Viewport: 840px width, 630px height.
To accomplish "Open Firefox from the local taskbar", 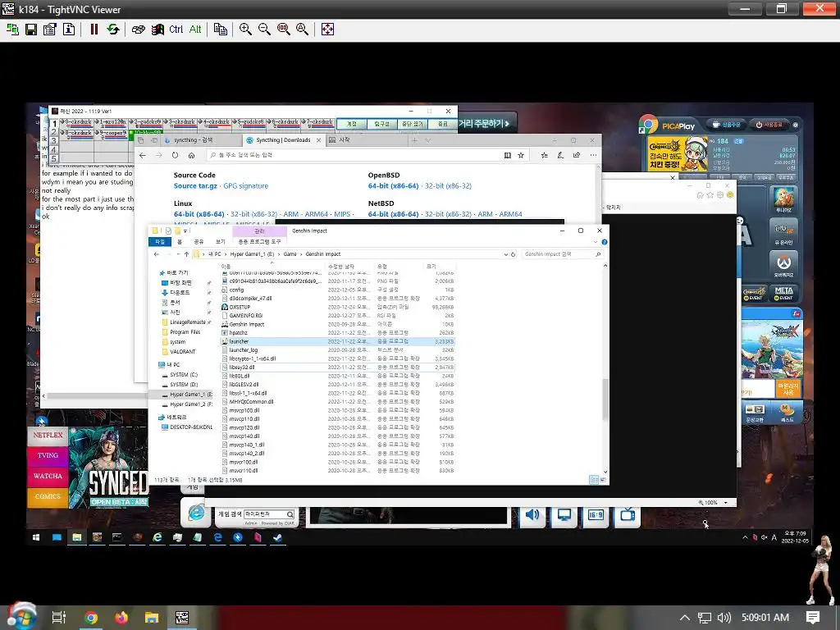I will 121,618.
